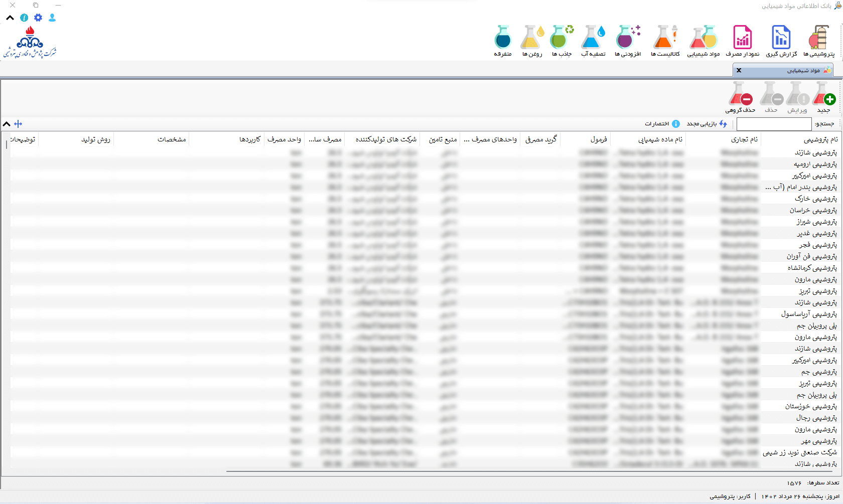Click the column fit arrows icon
The height and width of the screenshot is (504, 843).
[18, 124]
